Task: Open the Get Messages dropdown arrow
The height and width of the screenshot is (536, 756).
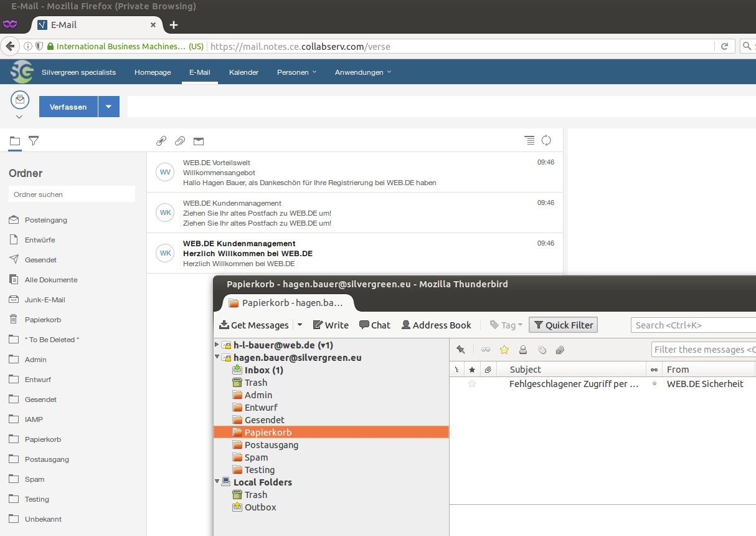Action: [x=300, y=325]
